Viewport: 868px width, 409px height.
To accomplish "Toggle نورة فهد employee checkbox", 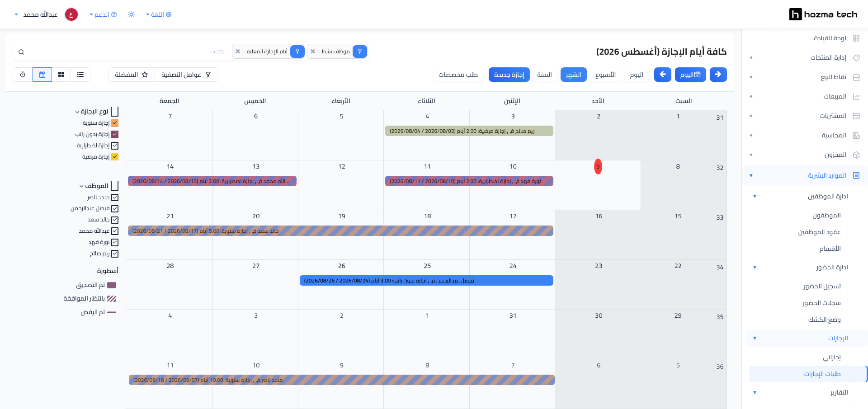I will click(x=115, y=242).
